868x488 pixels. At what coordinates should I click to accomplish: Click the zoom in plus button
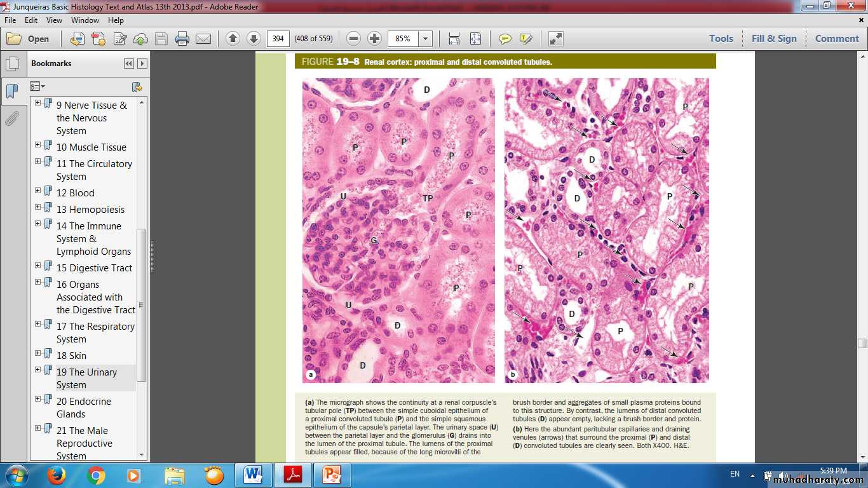coord(375,39)
